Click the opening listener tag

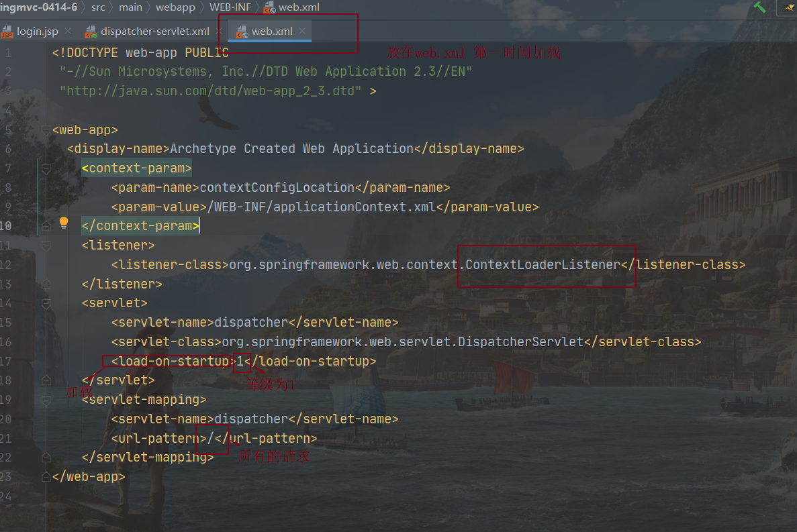(x=118, y=245)
